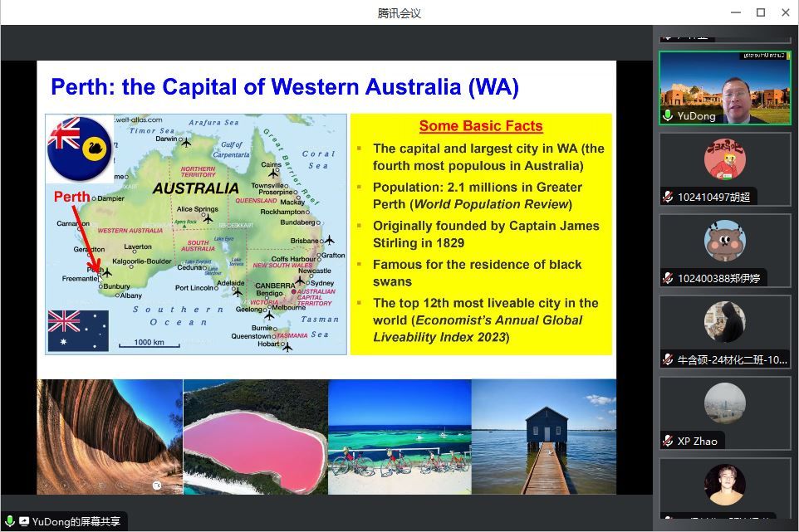Click muted mic icon beside XP Zhao
The width and height of the screenshot is (799, 532).
click(668, 441)
